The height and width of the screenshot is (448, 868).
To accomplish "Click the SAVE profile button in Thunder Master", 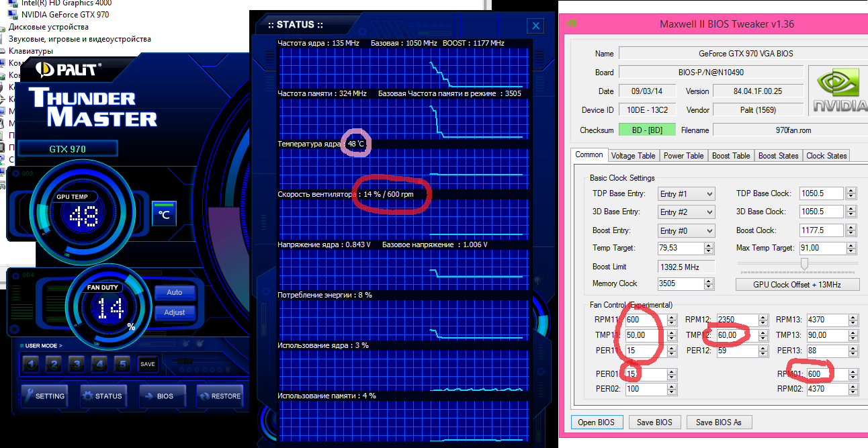I will (148, 364).
